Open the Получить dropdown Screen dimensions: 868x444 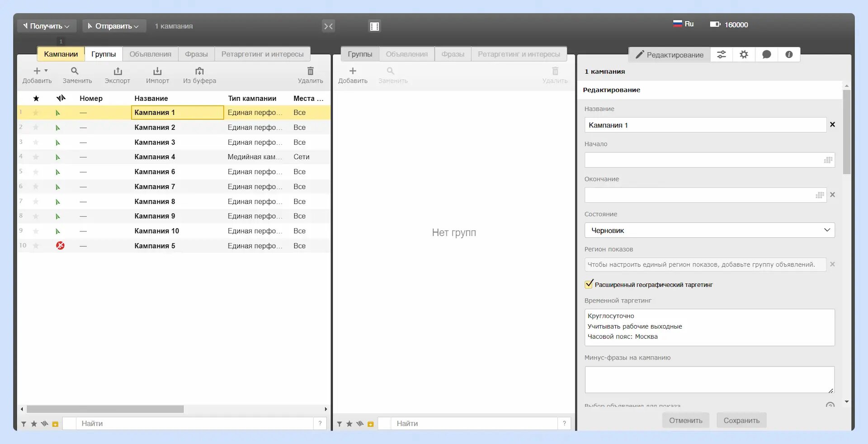click(x=47, y=26)
